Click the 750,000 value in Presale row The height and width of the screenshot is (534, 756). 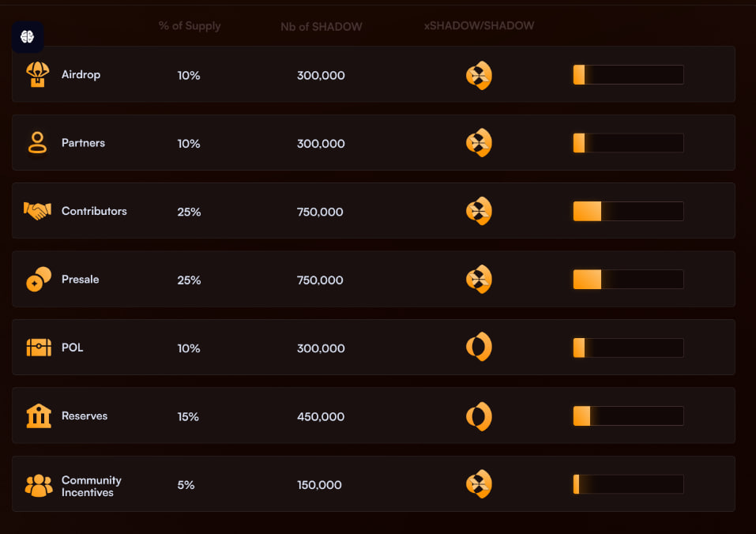[x=320, y=280]
